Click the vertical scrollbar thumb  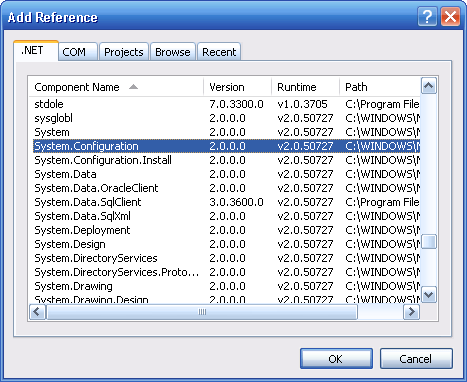pyautogui.click(x=429, y=242)
